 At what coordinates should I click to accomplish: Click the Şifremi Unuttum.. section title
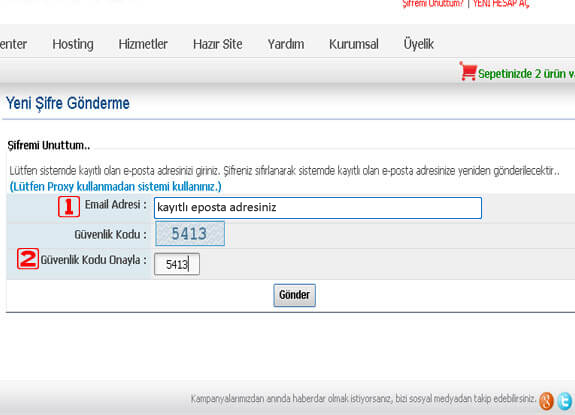pyautogui.click(x=49, y=145)
